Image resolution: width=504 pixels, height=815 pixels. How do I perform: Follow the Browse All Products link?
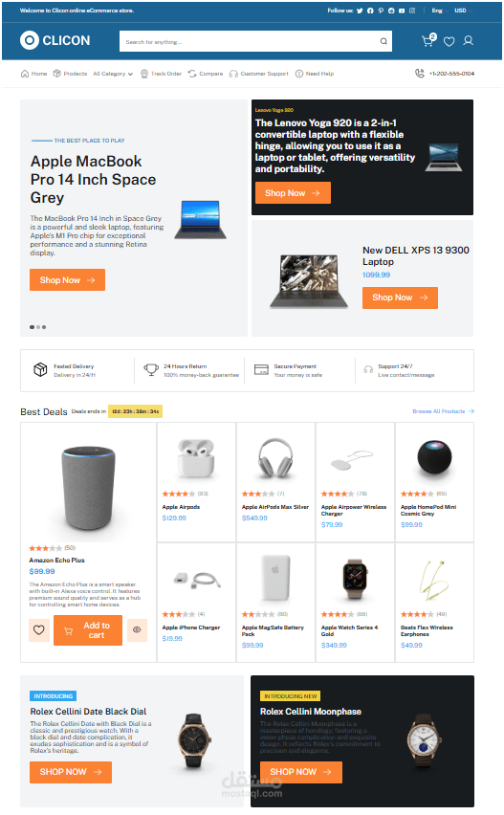[x=443, y=411]
